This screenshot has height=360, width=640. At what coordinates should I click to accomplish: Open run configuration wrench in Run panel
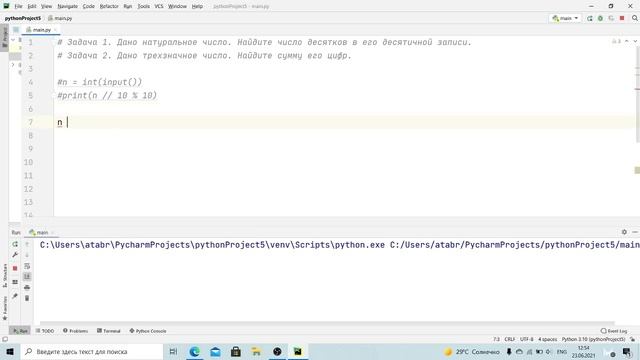point(15,255)
